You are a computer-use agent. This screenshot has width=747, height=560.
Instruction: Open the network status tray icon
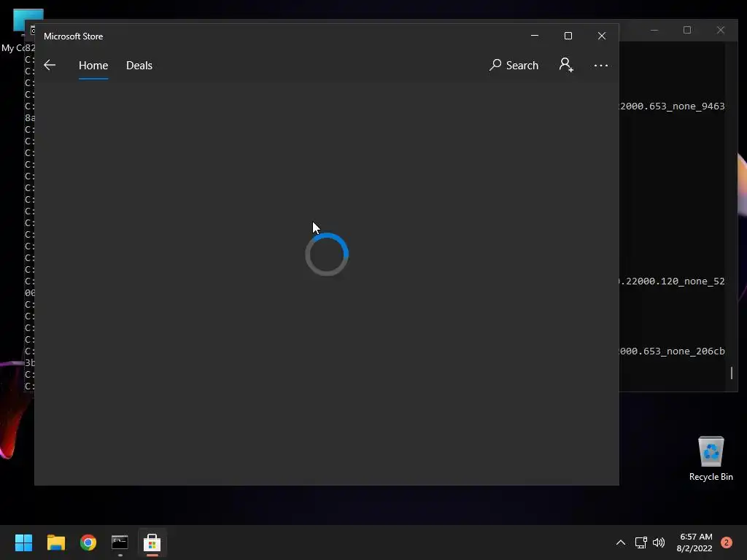[x=640, y=542]
